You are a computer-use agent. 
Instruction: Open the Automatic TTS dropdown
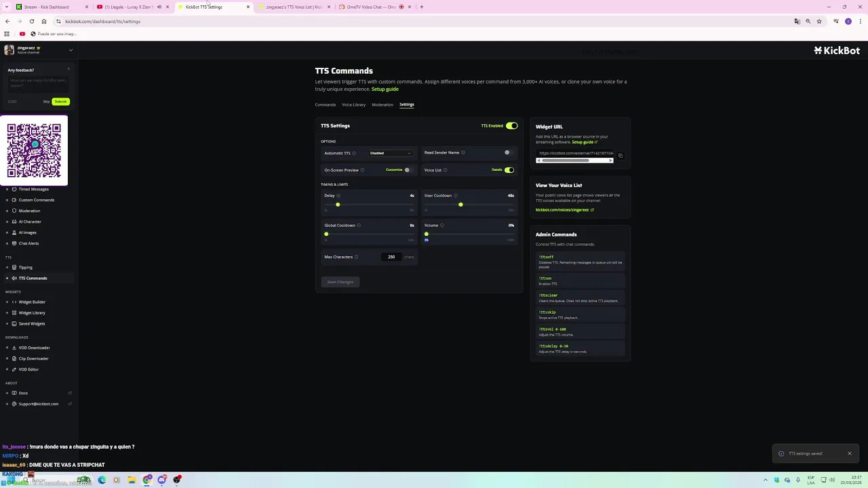click(390, 153)
